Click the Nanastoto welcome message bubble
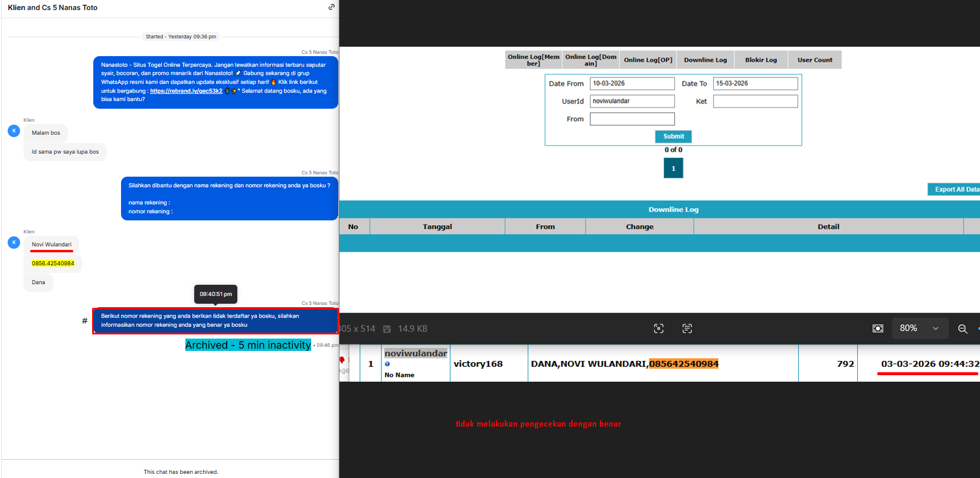 coord(215,82)
